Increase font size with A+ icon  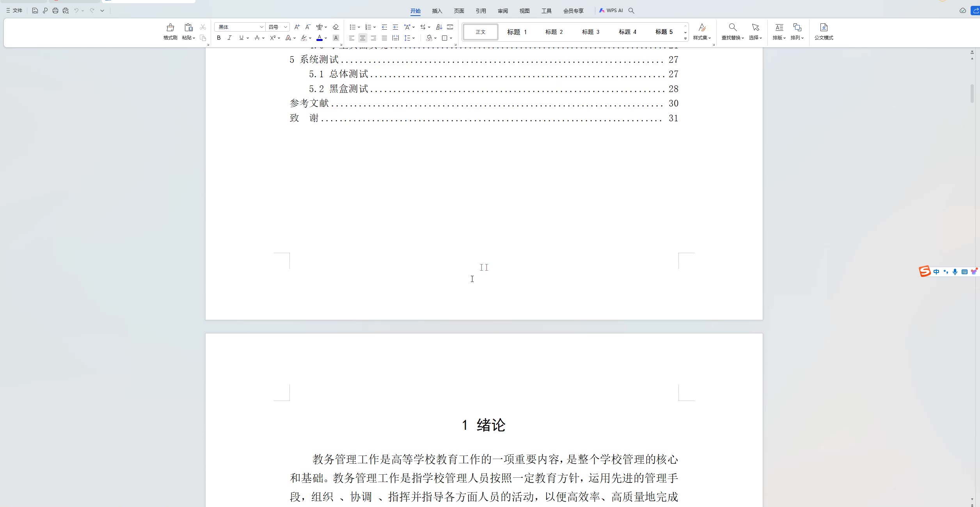pos(297,27)
